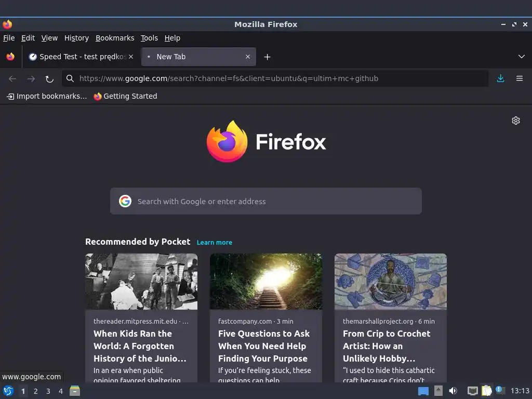Image resolution: width=532 pixels, height=399 pixels.
Task: Close the New Tab tab
Action: 248,57
